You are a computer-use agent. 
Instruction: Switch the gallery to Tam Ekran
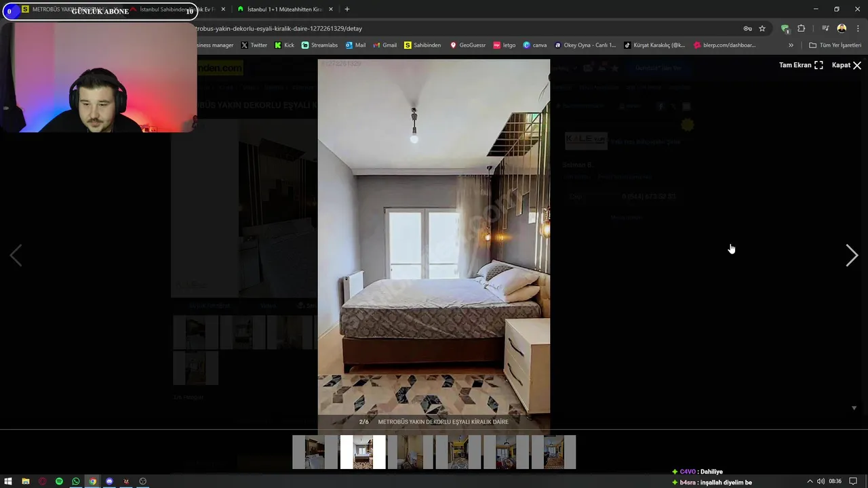point(801,65)
